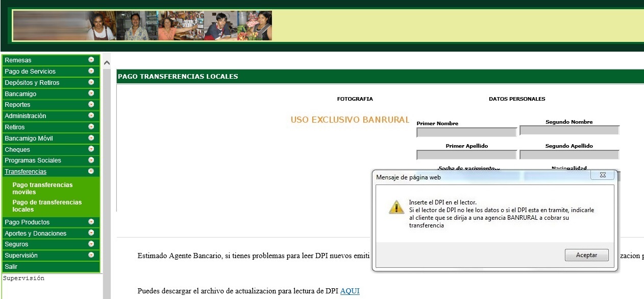This screenshot has height=299, width=644.
Task: Click the scroll up arrow beside sidebar
Action: [x=107, y=63]
